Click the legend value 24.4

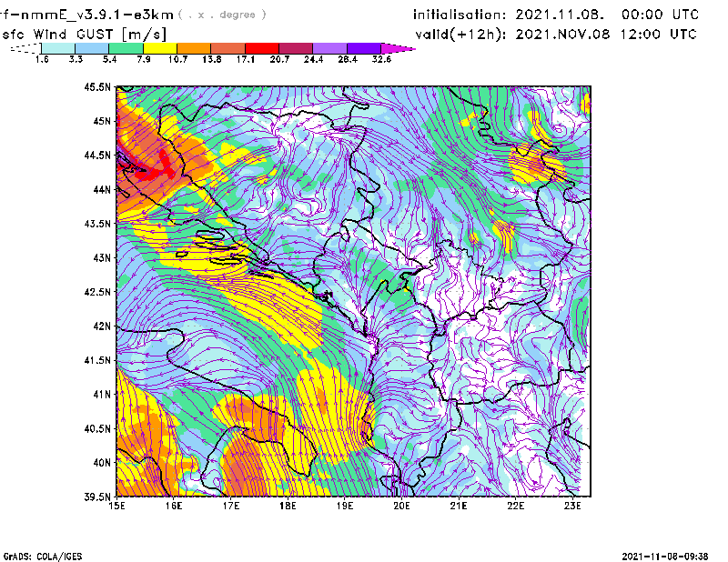point(313,59)
